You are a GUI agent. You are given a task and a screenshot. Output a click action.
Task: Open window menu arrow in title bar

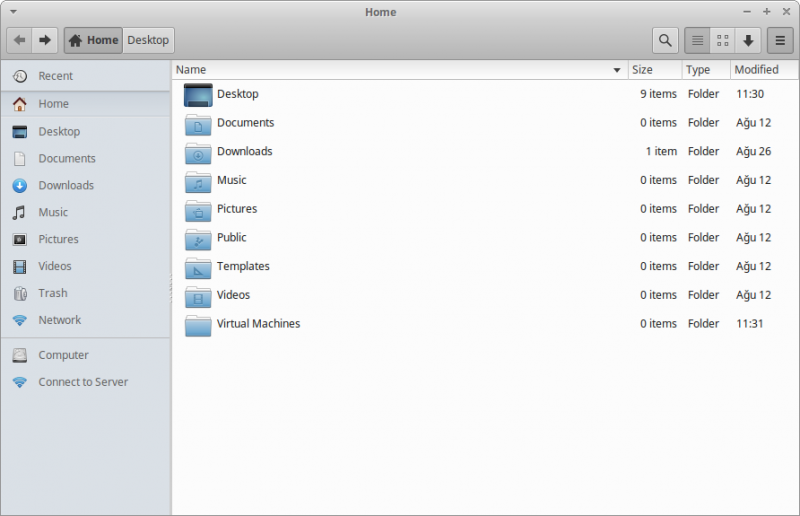click(13, 11)
